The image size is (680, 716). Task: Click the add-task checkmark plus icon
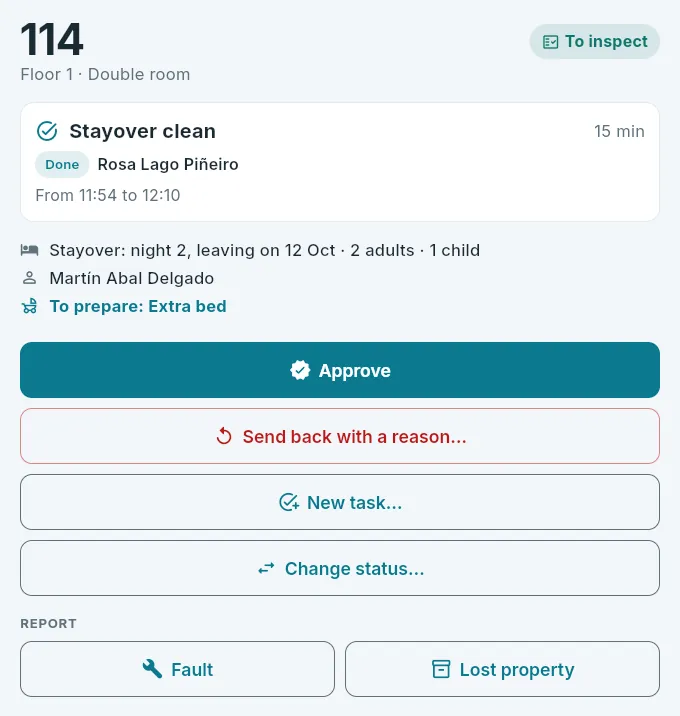[289, 502]
